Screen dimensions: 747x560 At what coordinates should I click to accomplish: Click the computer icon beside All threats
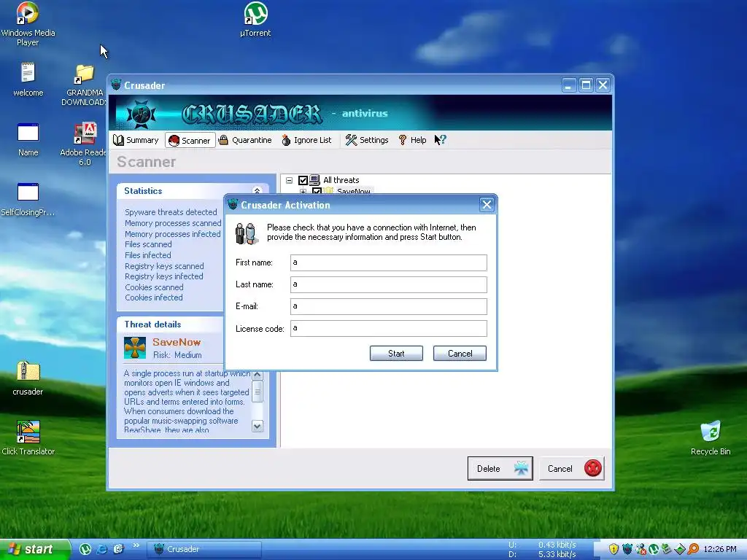[x=314, y=180]
